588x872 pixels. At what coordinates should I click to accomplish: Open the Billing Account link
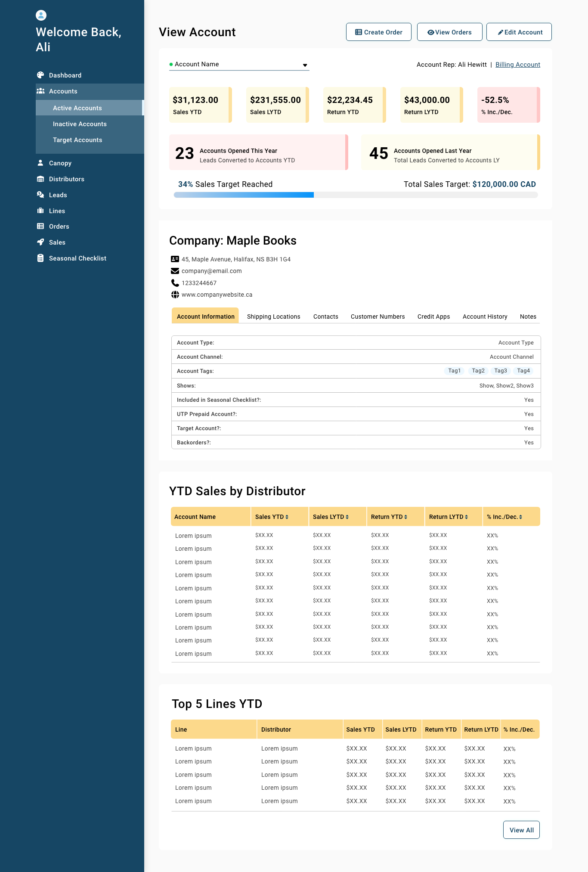coord(518,65)
